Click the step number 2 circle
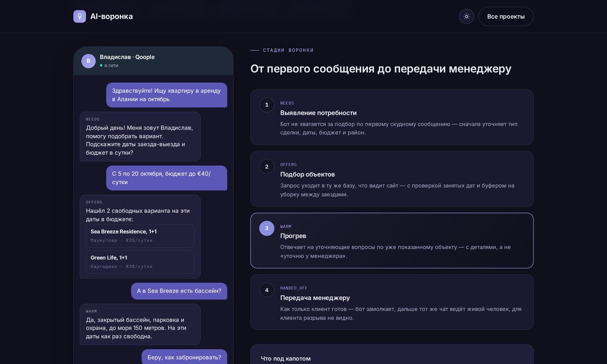 click(x=267, y=166)
